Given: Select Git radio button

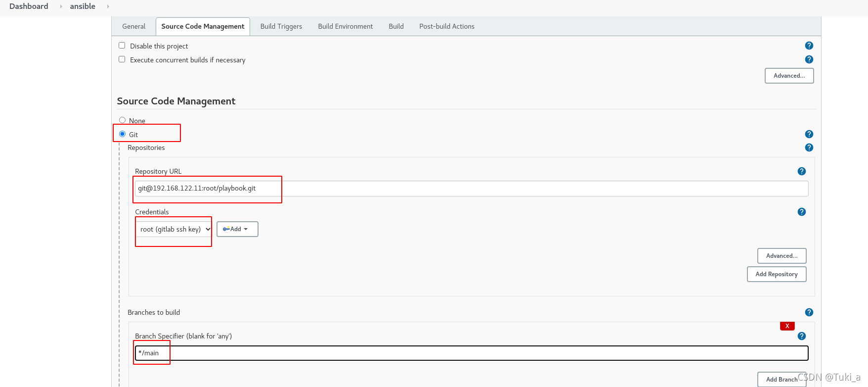Looking at the screenshot, I should coord(122,134).
